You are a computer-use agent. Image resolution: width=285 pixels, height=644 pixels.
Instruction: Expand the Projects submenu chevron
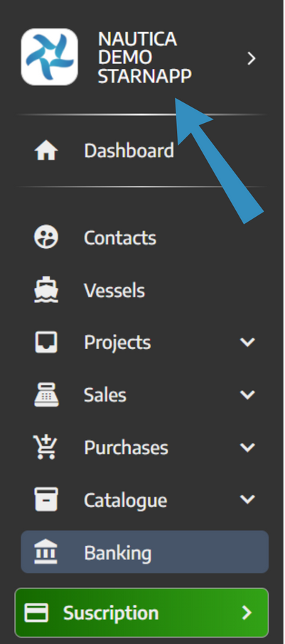click(247, 342)
